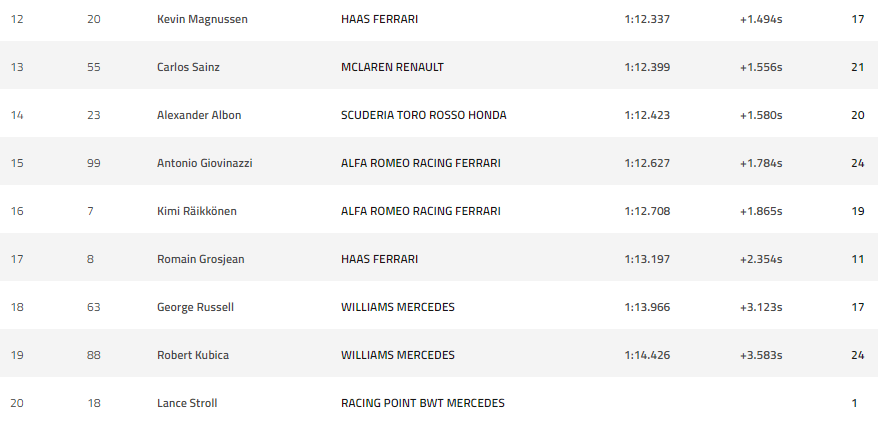Select position number 16
This screenshot has width=878, height=427.
coord(17,211)
